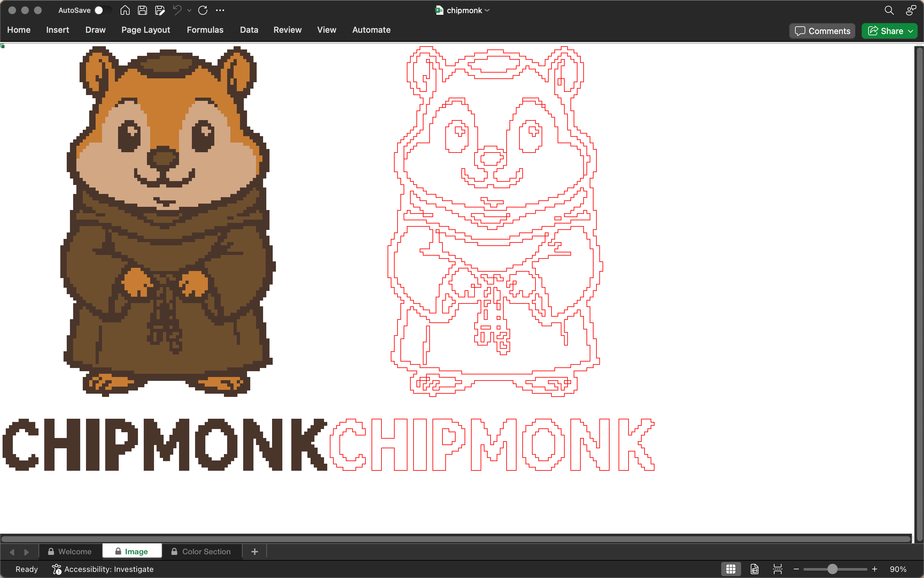Open the Insert ribbon tab
This screenshot has width=924, height=578.
[x=58, y=30]
